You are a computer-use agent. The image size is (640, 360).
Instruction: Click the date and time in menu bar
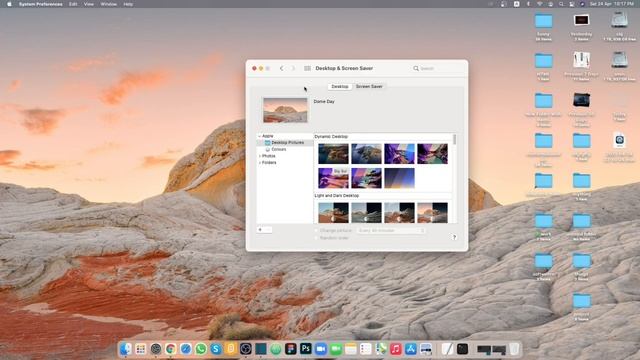tap(612, 4)
